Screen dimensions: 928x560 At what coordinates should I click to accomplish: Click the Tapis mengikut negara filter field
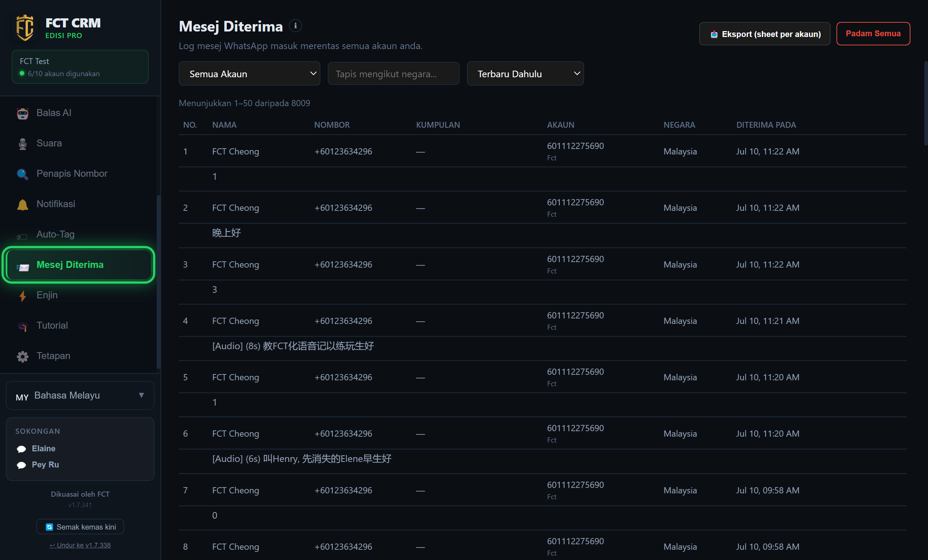pos(393,74)
